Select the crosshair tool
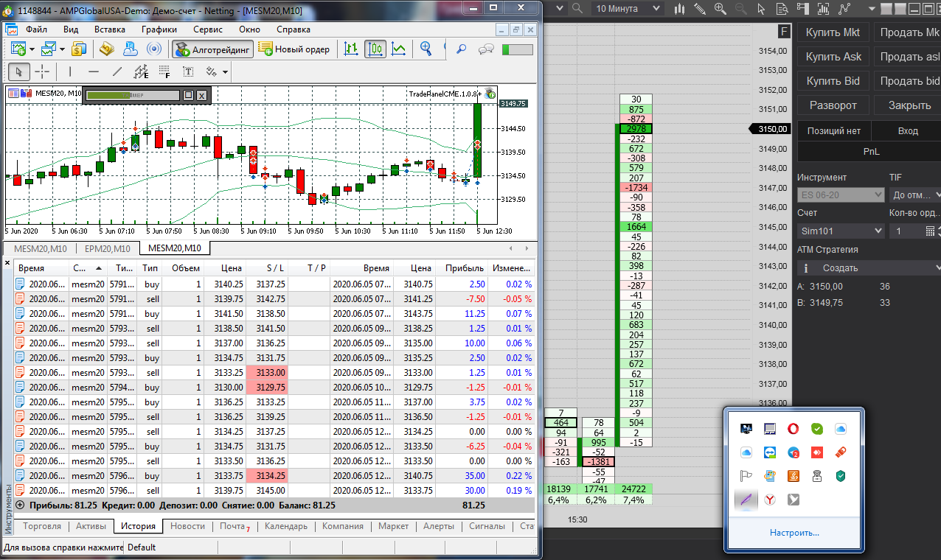Viewport: 941px width, 560px height. click(42, 71)
